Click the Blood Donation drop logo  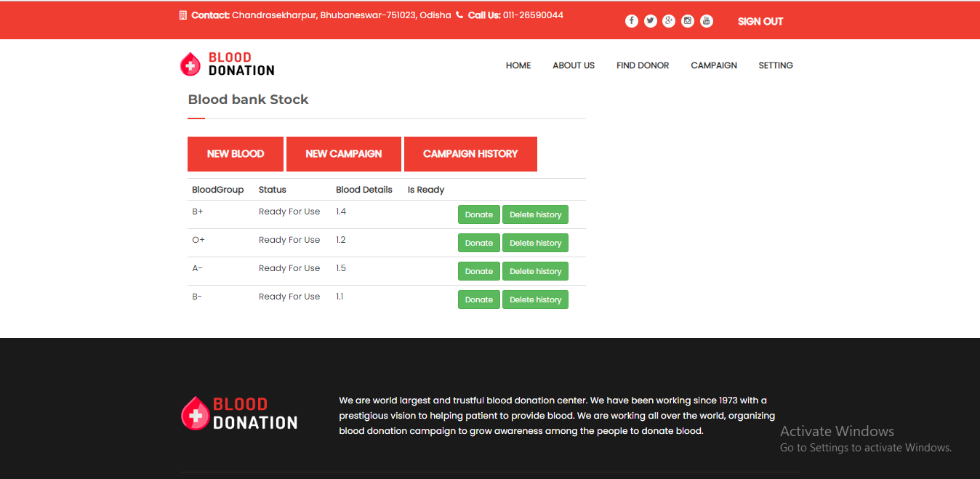tap(190, 64)
